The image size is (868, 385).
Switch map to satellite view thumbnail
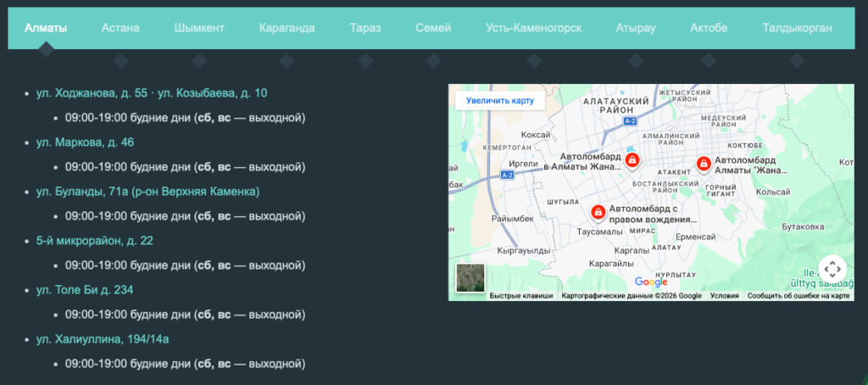(x=470, y=277)
